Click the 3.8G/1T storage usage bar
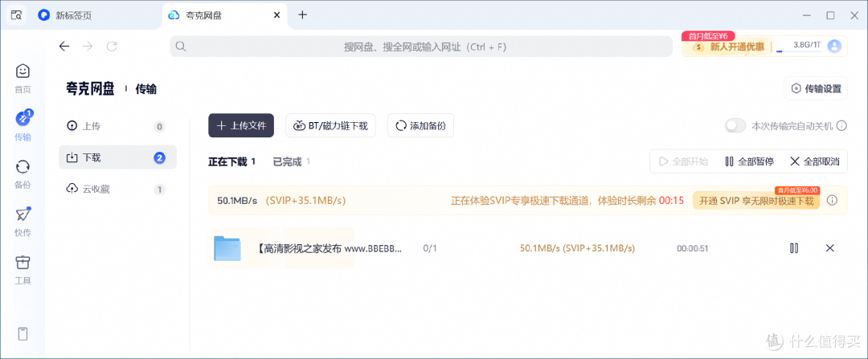 point(798,47)
